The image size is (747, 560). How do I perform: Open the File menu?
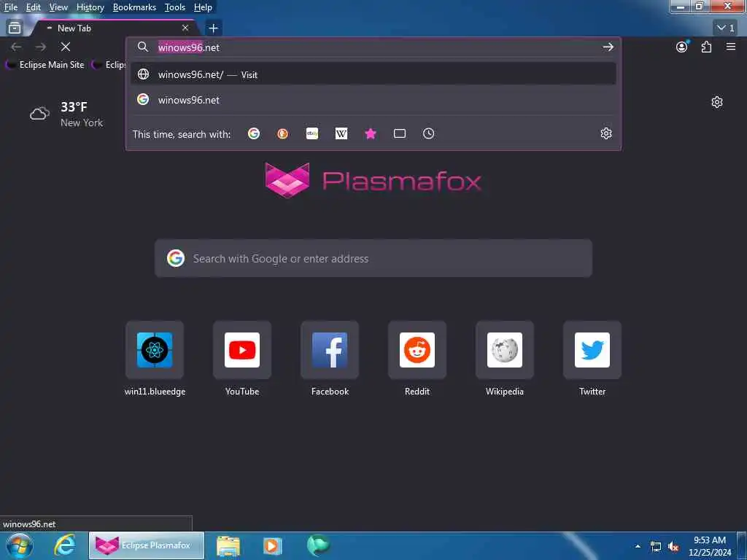[x=10, y=7]
